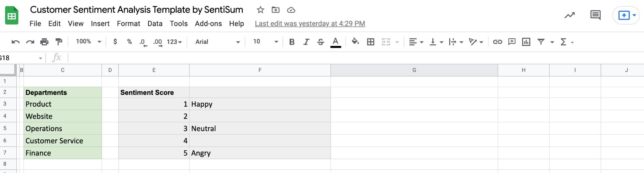This screenshot has height=173, width=644.
Task: Toggle italic text style
Action: pyautogui.click(x=306, y=42)
